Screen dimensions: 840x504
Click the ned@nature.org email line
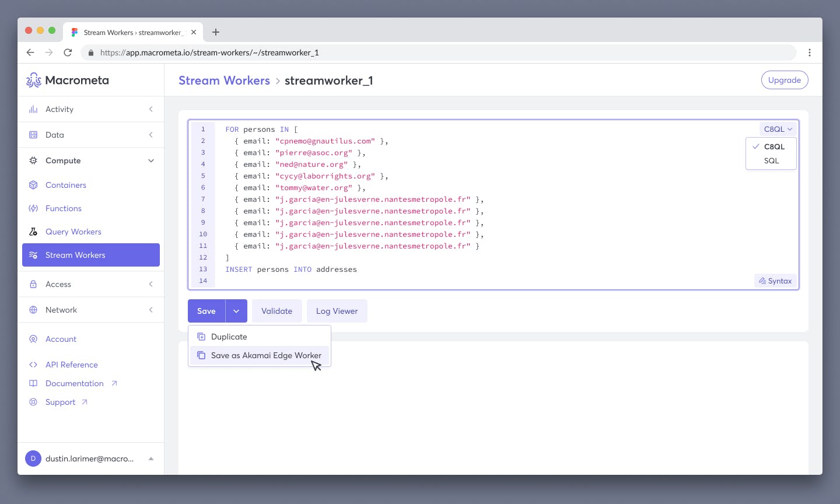[x=297, y=164]
